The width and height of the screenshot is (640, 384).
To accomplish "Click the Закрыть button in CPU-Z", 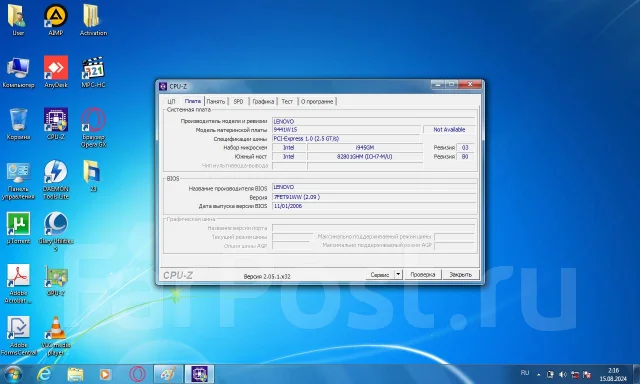I will pyautogui.click(x=460, y=275).
